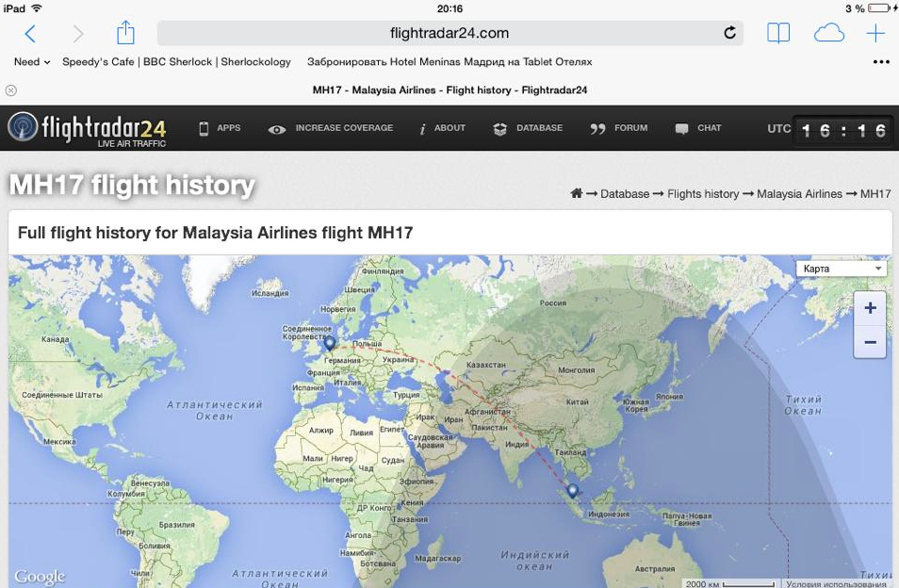The height and width of the screenshot is (588, 899).
Task: Click the Malaysia Airlines breadcrumb link
Action: 799,194
